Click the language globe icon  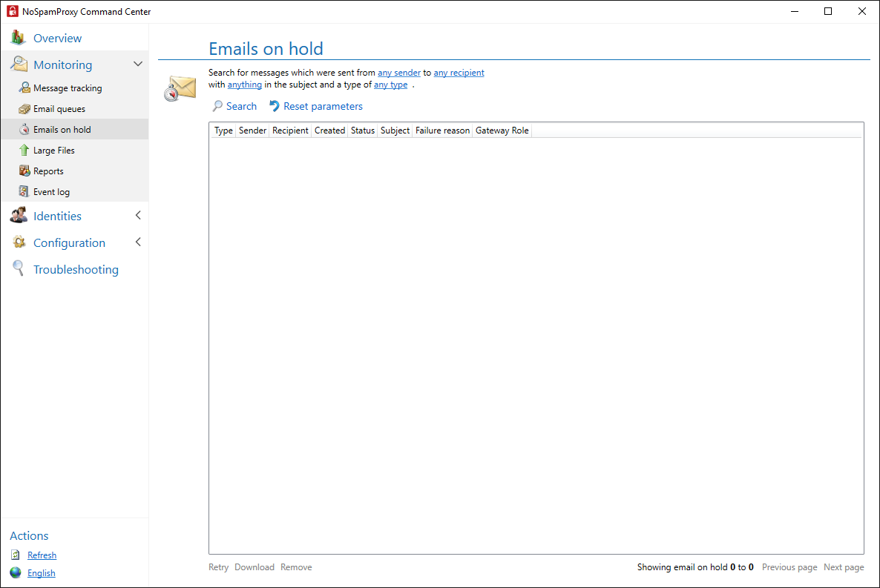[16, 572]
